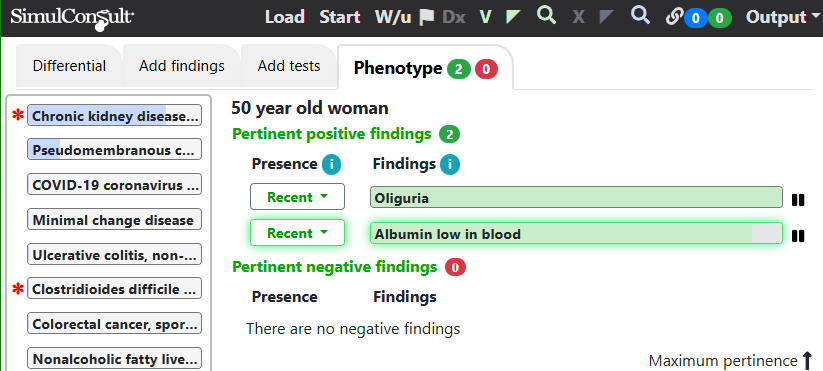The width and height of the screenshot is (823, 371).
Task: Open the Add tests tab
Action: click(289, 66)
